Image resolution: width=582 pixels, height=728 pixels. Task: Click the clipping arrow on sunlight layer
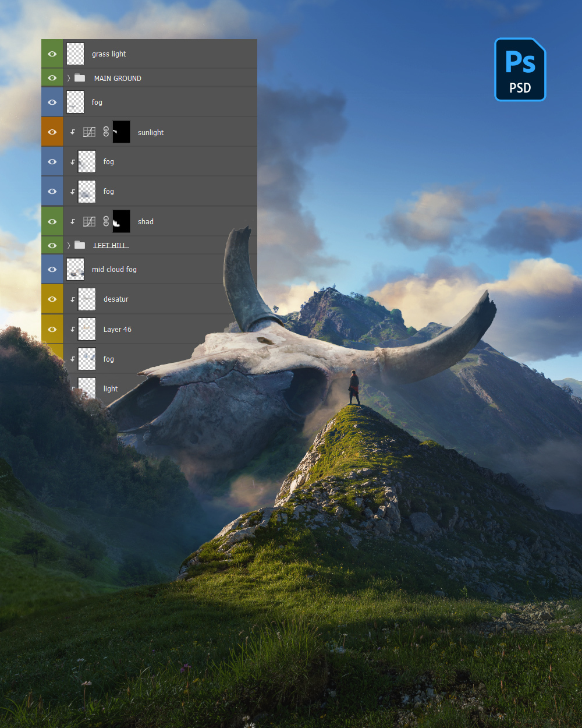pos(73,132)
